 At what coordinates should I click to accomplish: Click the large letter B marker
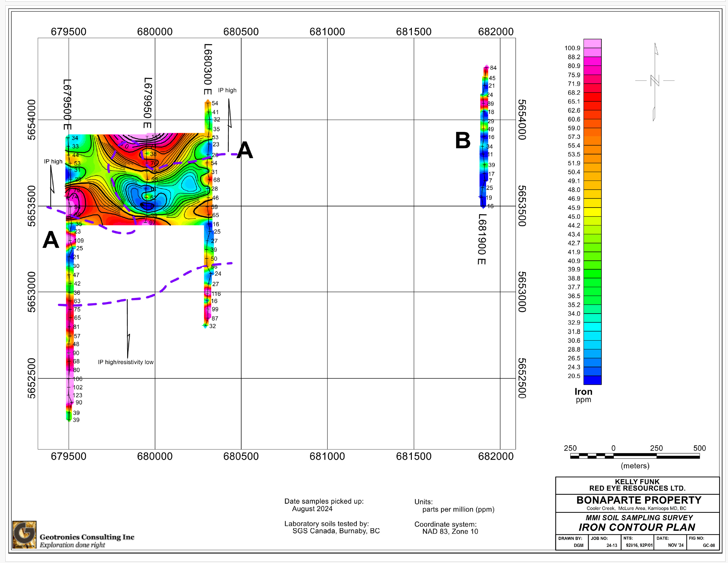(x=463, y=140)
